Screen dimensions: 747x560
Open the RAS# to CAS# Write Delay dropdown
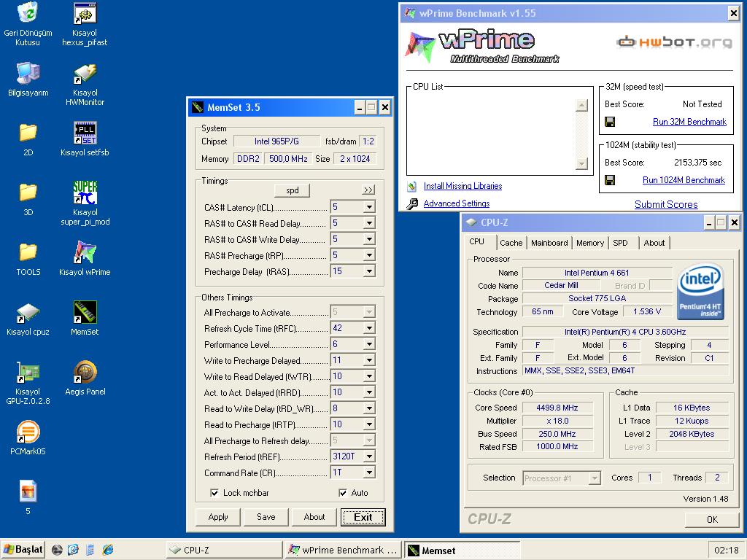coord(369,239)
